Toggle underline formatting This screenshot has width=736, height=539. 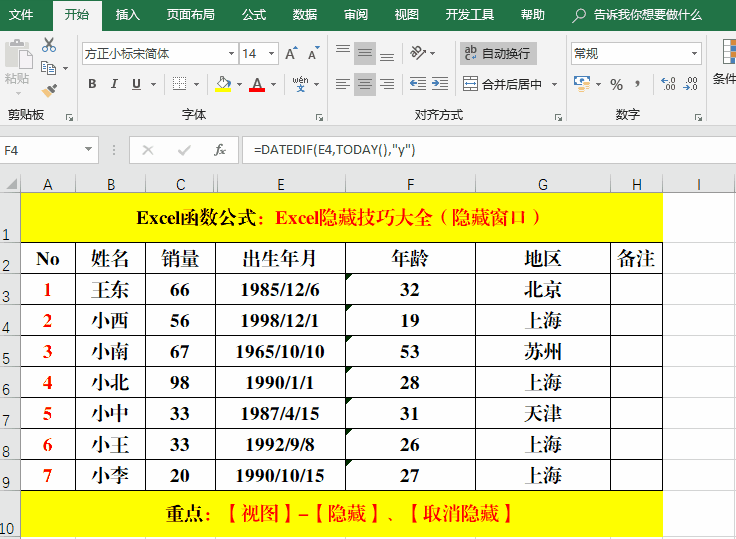[137, 84]
